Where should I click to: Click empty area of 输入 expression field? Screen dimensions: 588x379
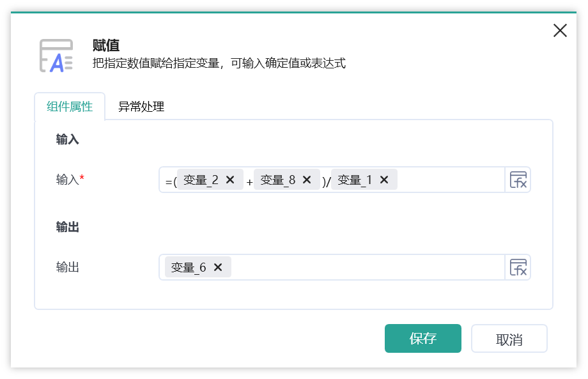450,180
